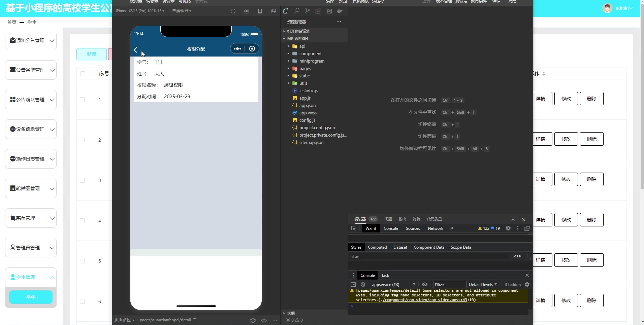Open the com-video.wxss link in the console warning
This screenshot has width=644, height=325.
[x=425, y=300]
